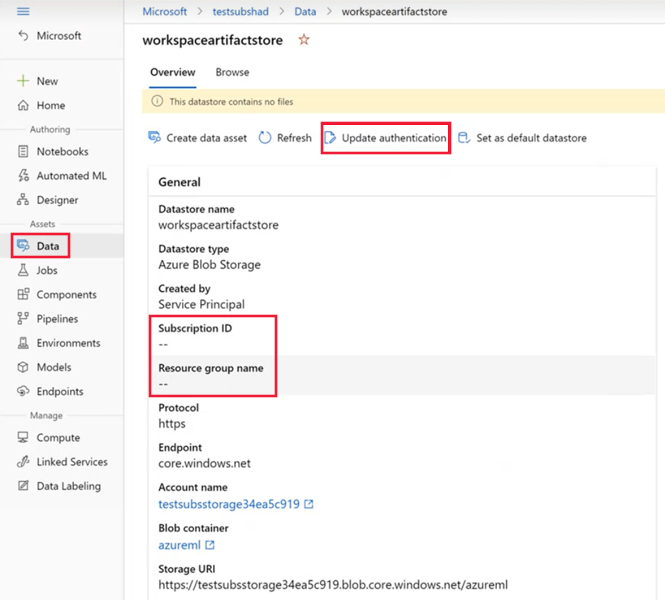665x600 pixels.
Task: Open external link icon beside account name
Action: tap(309, 505)
